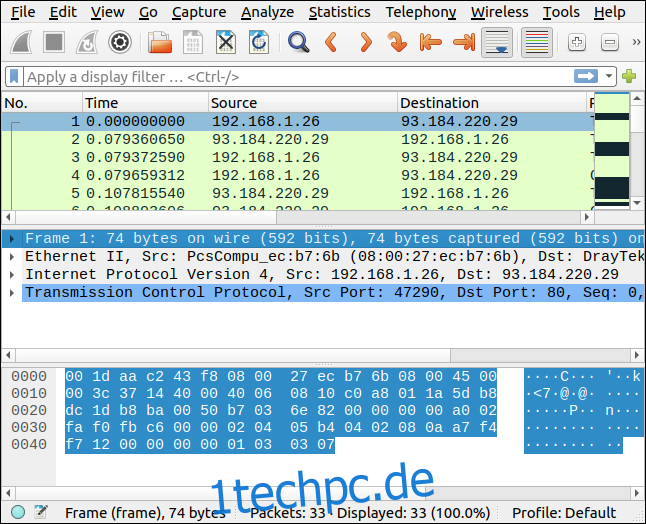Viewport: 646px width, 524px height.
Task: Open the View menu
Action: pos(108,12)
